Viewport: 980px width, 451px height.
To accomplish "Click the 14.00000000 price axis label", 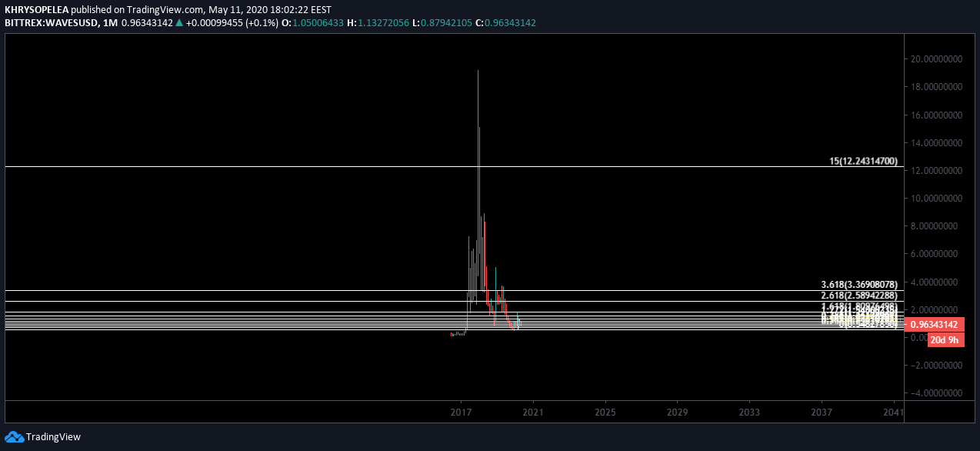I will click(935, 142).
